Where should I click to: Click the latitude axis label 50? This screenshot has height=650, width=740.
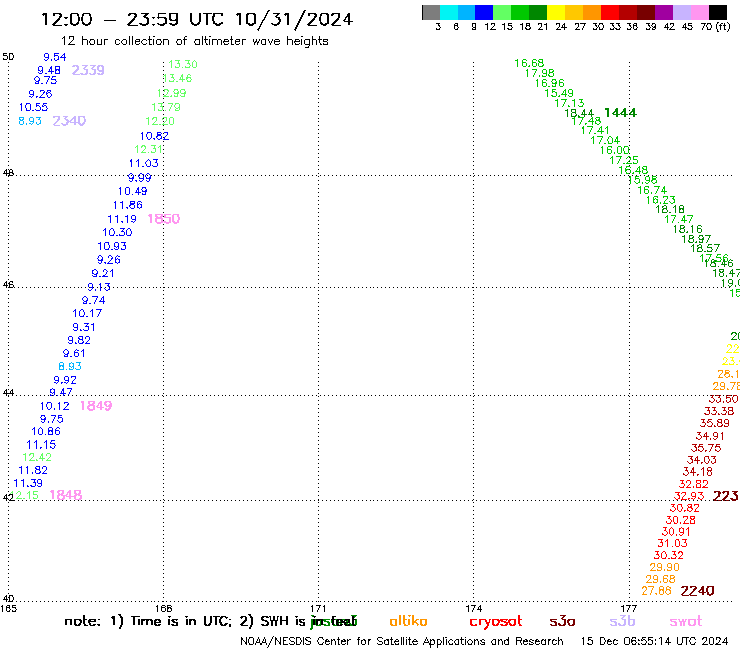tap(8, 57)
